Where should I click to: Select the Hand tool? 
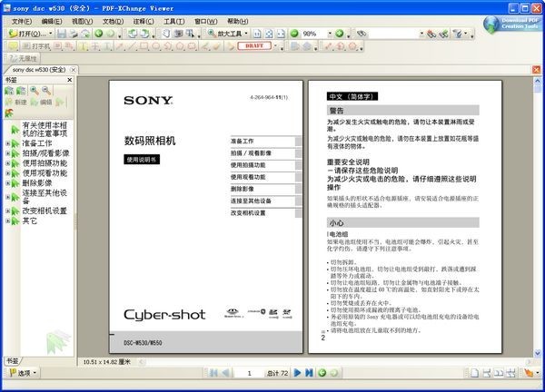(x=166, y=34)
